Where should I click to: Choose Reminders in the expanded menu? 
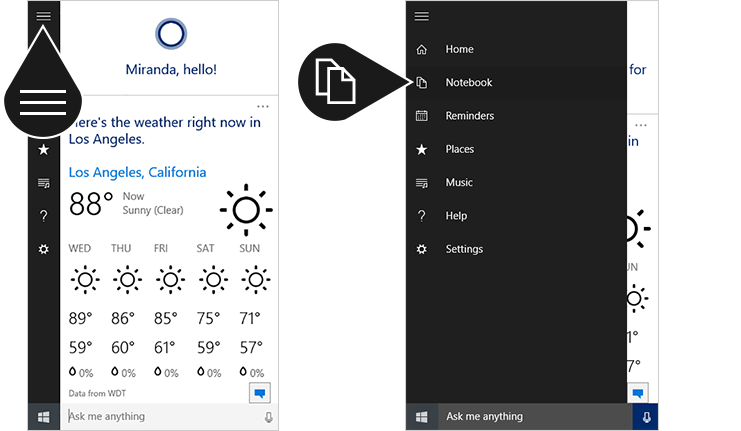469,116
